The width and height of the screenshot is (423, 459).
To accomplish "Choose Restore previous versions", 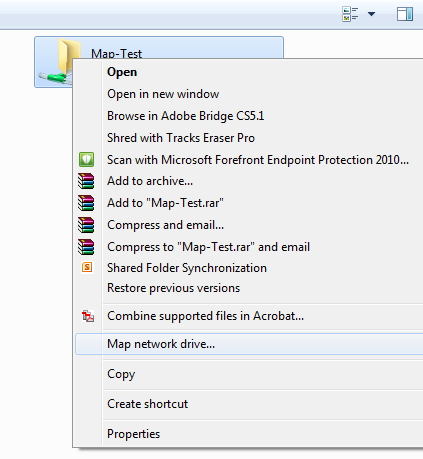I will 173,288.
